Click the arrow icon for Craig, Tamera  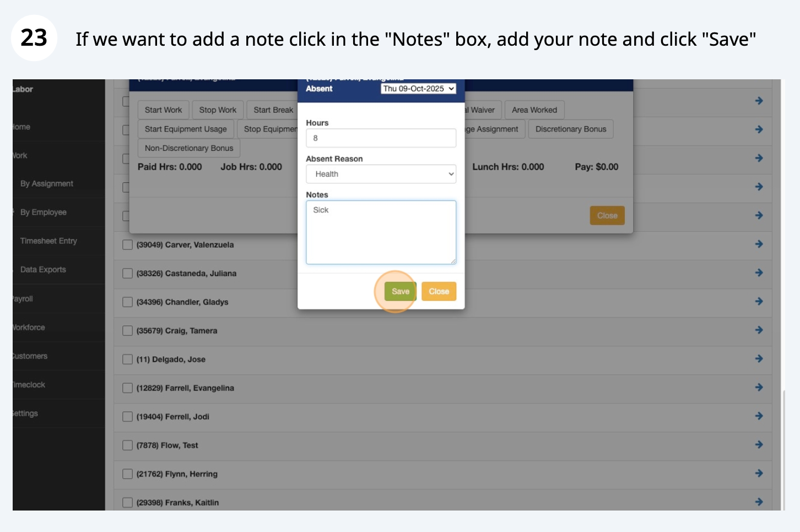[x=759, y=330]
